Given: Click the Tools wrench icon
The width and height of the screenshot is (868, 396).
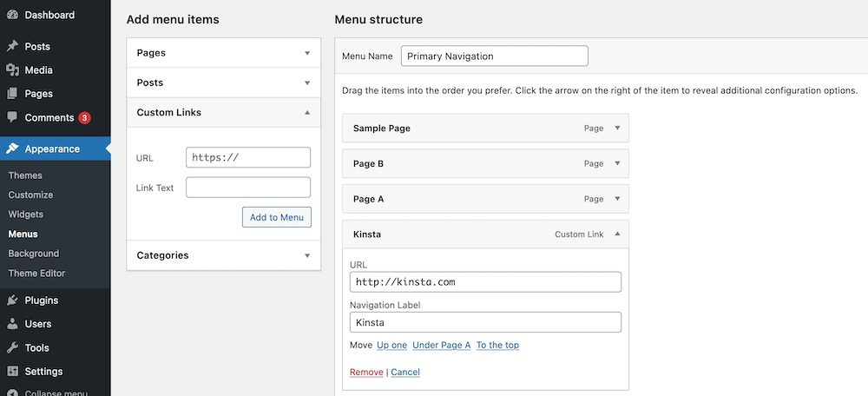Looking at the screenshot, I should (x=12, y=347).
